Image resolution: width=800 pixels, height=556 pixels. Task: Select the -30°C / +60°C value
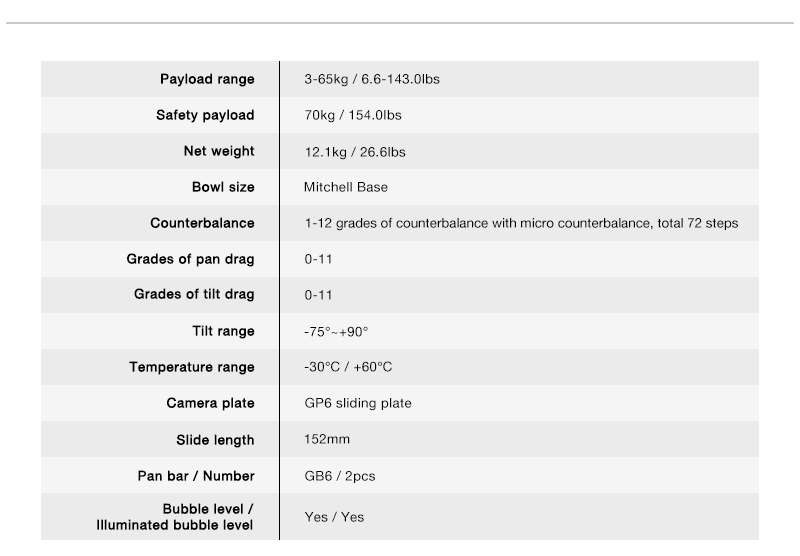tap(348, 367)
